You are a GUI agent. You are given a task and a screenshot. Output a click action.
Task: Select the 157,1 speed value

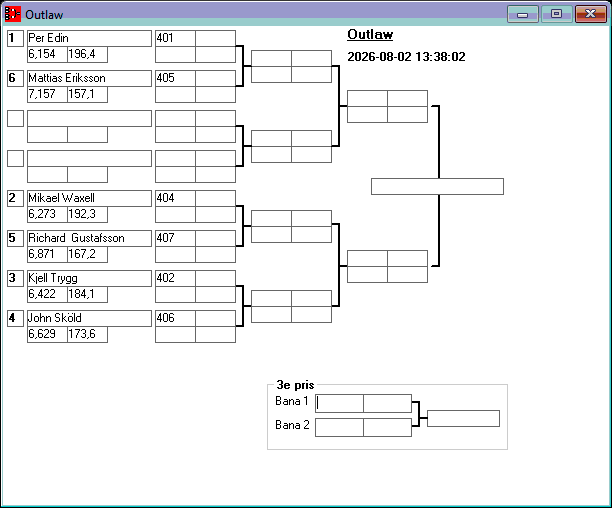87,94
